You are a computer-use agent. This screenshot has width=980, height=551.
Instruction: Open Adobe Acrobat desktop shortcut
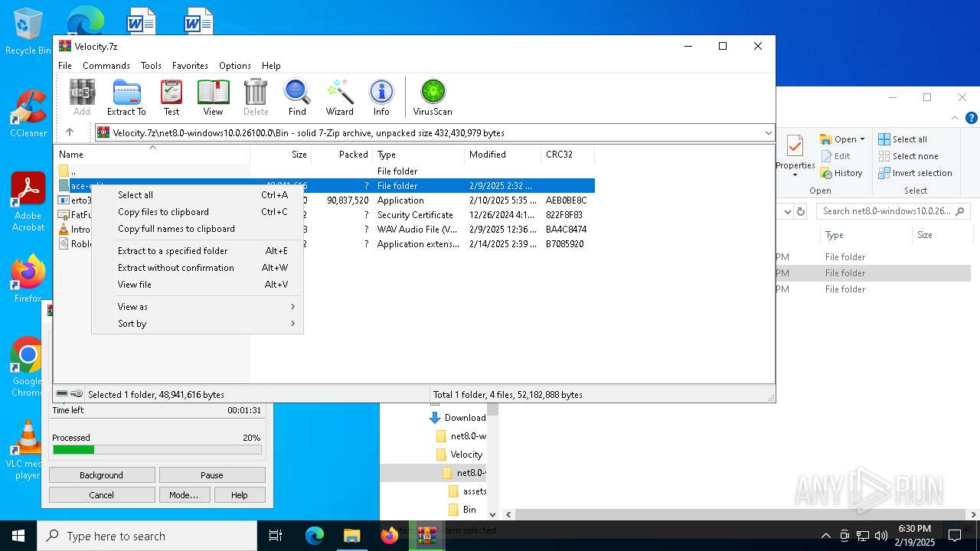[28, 202]
